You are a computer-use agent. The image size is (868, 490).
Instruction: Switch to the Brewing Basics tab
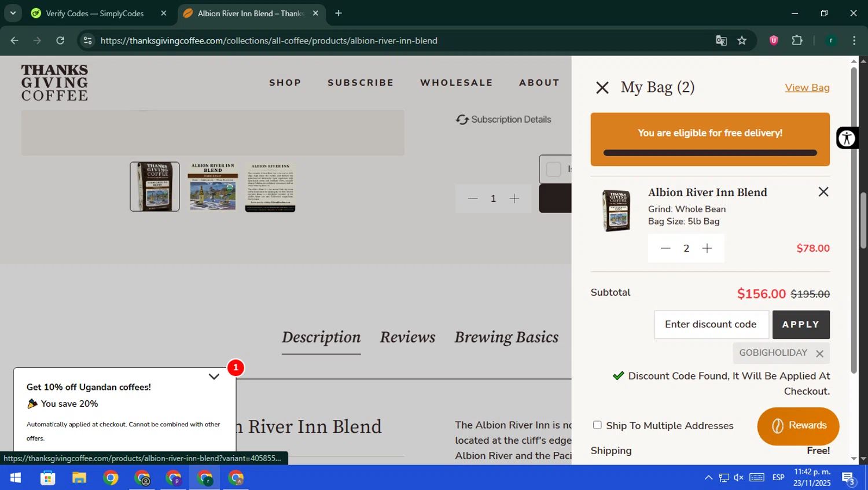pyautogui.click(x=506, y=337)
